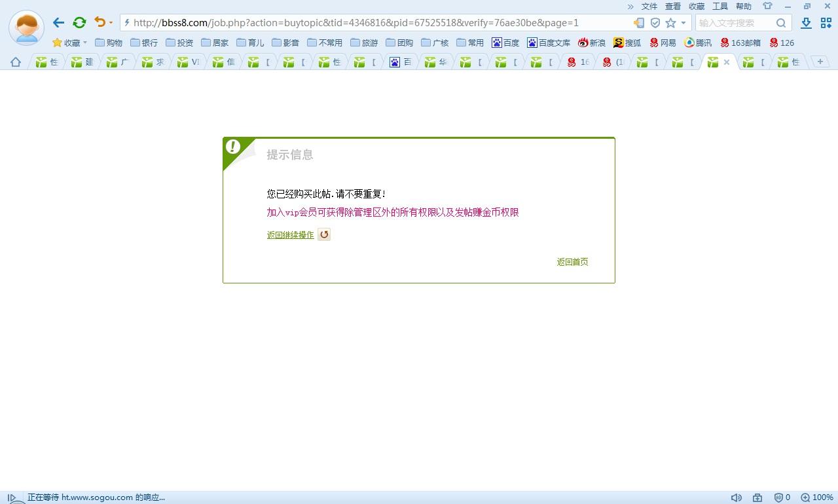838x504 pixels.
Task: Click the user avatar icon
Action: point(26,27)
